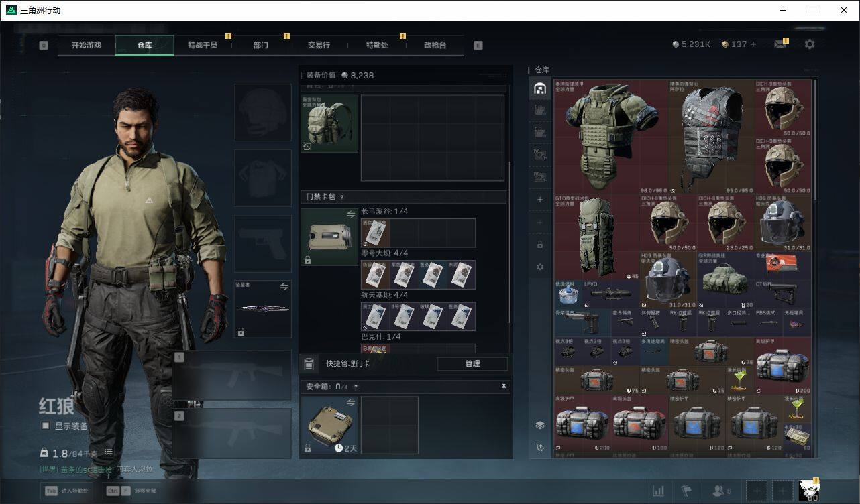Click the empty pistol slot
The height and width of the screenshot is (504, 860).
pos(263,244)
